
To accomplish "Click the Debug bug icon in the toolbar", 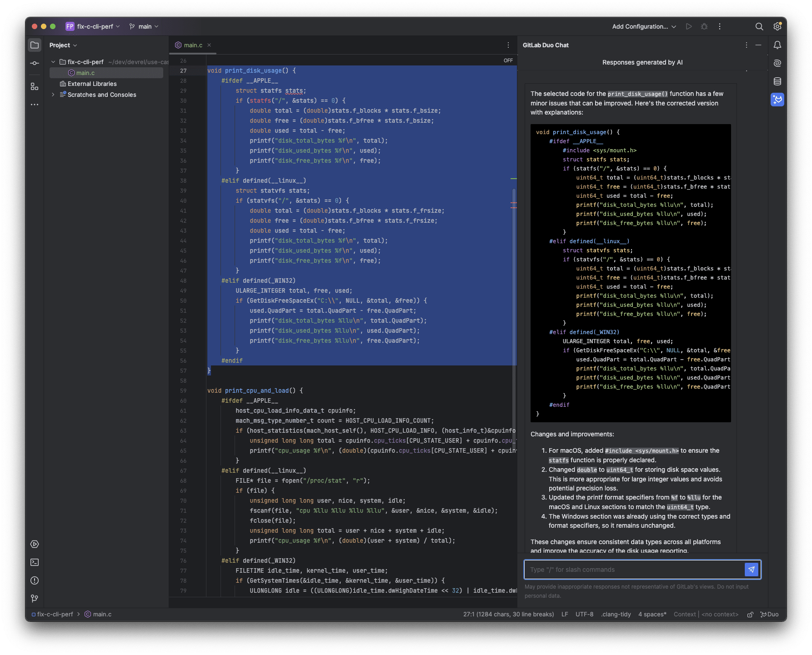I will tap(704, 26).
